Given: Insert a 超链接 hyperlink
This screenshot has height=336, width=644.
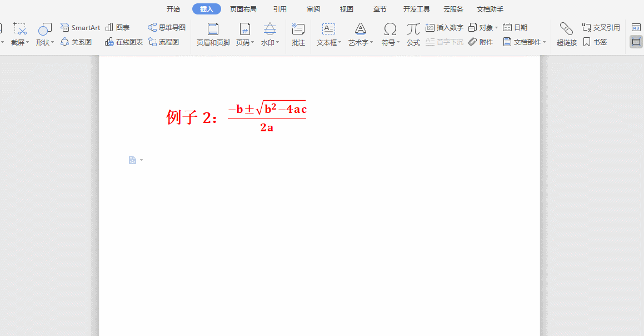Looking at the screenshot, I should (566, 33).
